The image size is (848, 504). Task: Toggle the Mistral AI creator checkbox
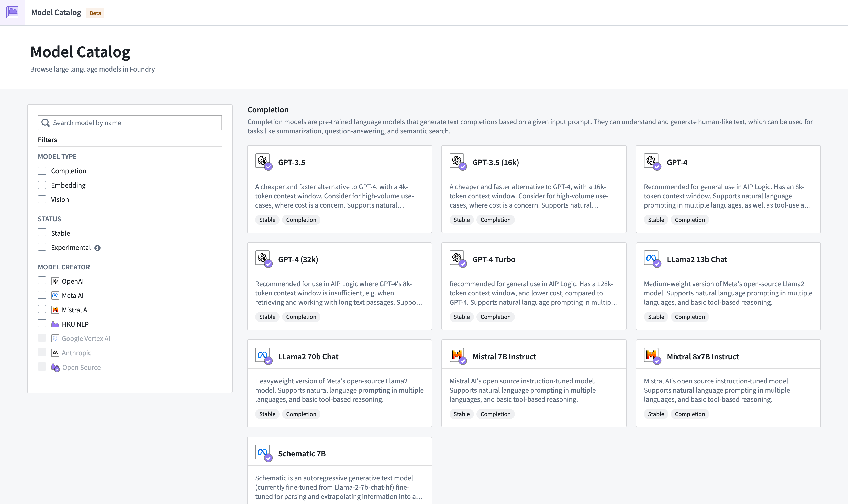tap(42, 309)
